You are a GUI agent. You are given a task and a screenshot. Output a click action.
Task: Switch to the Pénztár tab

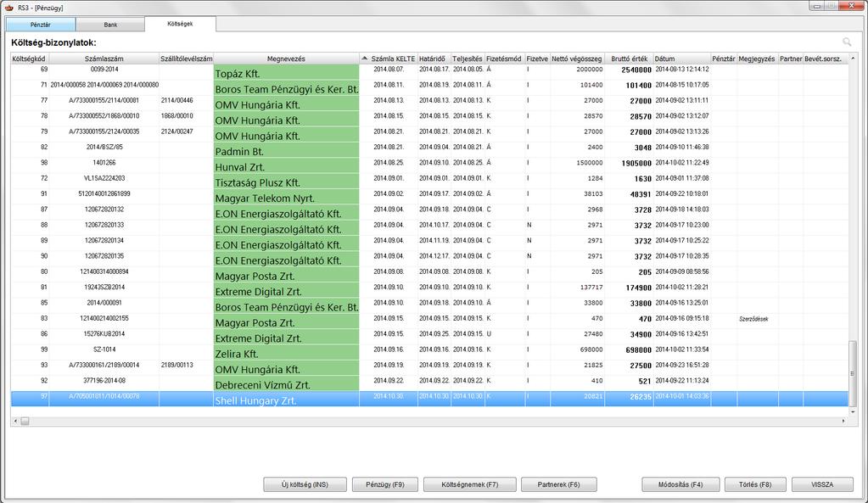(x=41, y=25)
